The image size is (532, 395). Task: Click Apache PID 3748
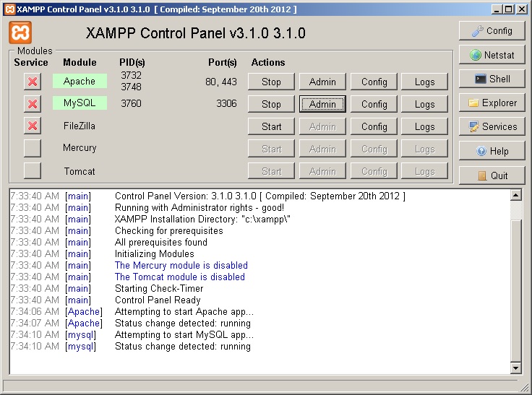click(131, 87)
